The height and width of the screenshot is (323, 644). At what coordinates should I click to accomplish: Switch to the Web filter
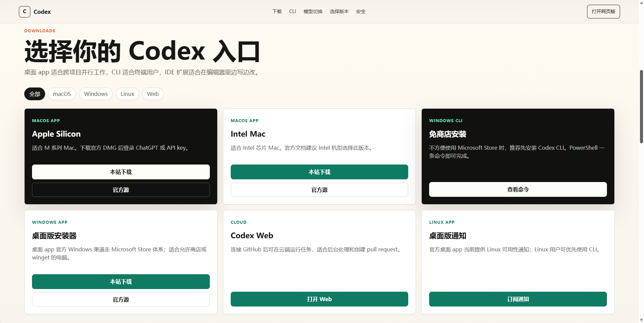point(153,94)
